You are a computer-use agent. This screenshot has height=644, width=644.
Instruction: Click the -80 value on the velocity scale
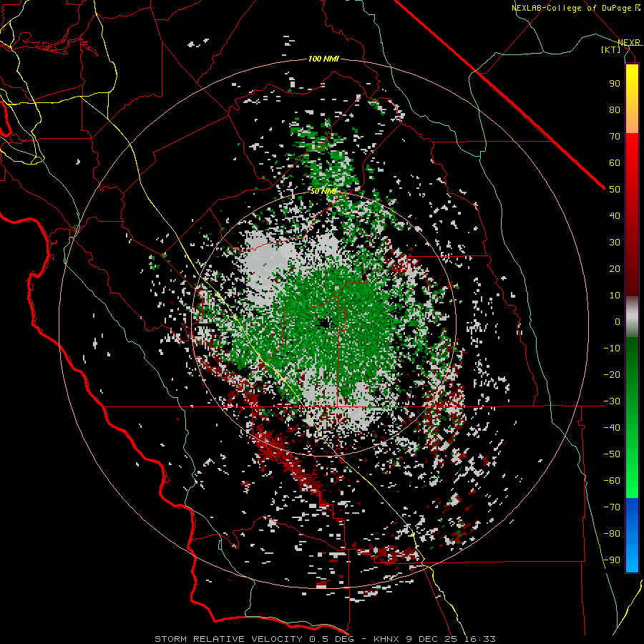click(x=612, y=534)
